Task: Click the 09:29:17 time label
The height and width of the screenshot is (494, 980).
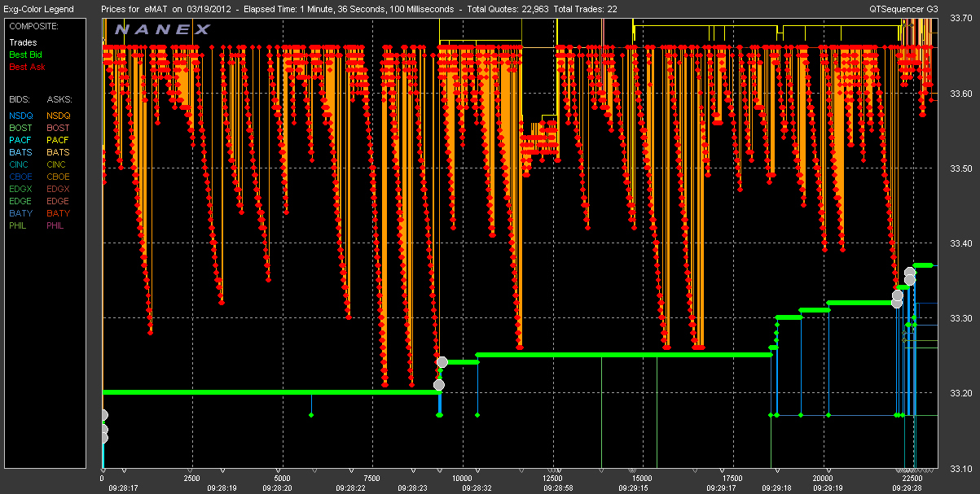Action: click(723, 488)
